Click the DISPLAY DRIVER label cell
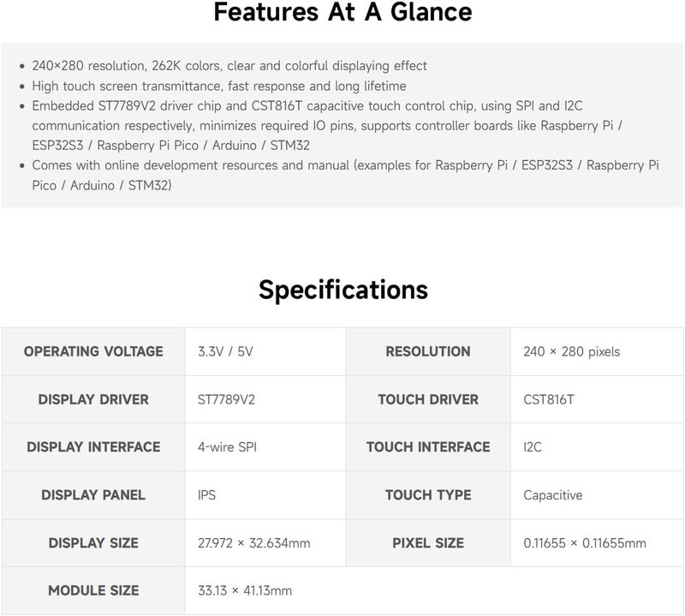The height and width of the screenshot is (616, 685). pos(93,399)
